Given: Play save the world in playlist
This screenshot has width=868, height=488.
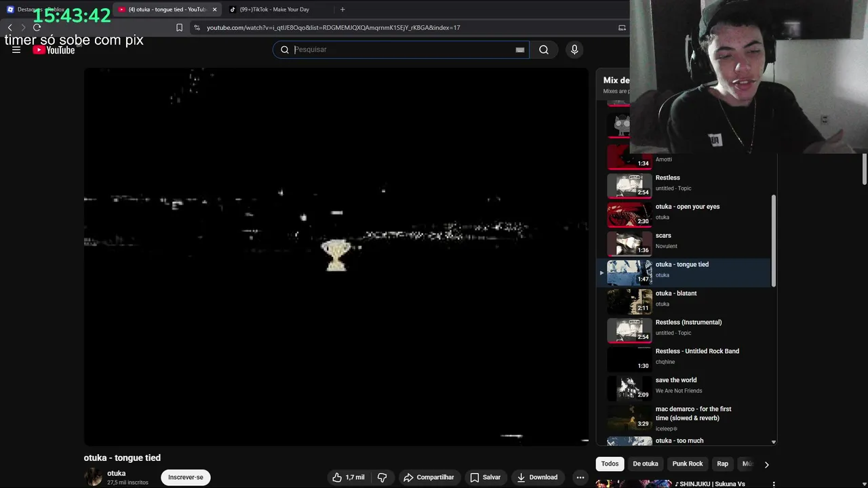Looking at the screenshot, I should click(685, 388).
